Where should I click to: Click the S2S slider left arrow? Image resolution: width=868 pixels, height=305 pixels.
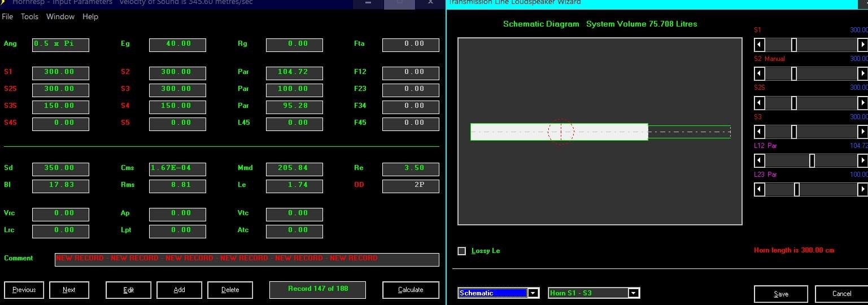760,103
